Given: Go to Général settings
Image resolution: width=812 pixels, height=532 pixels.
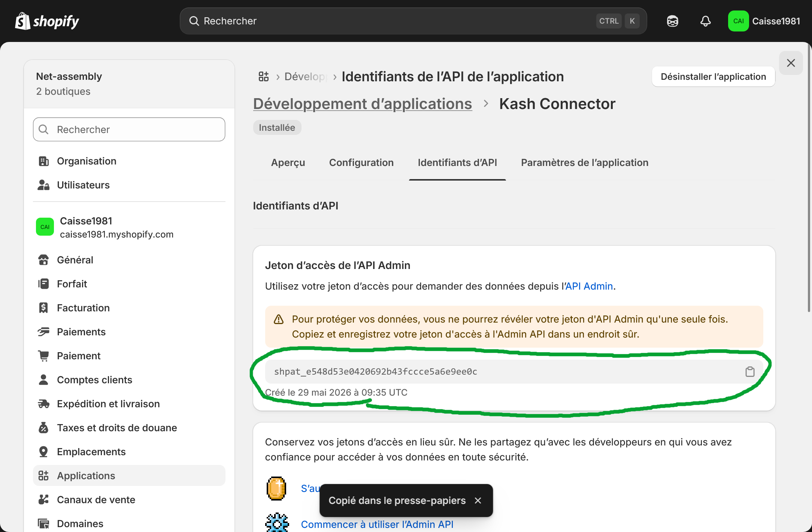Looking at the screenshot, I should (129, 260).
